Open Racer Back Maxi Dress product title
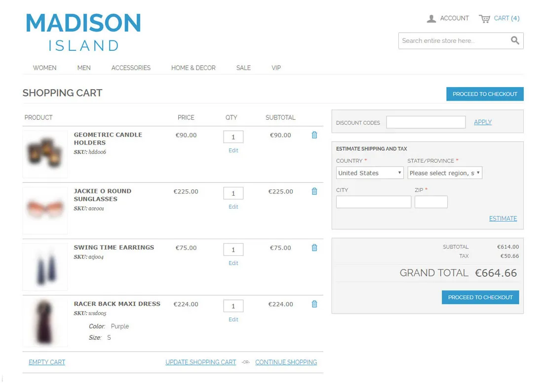 click(x=117, y=304)
